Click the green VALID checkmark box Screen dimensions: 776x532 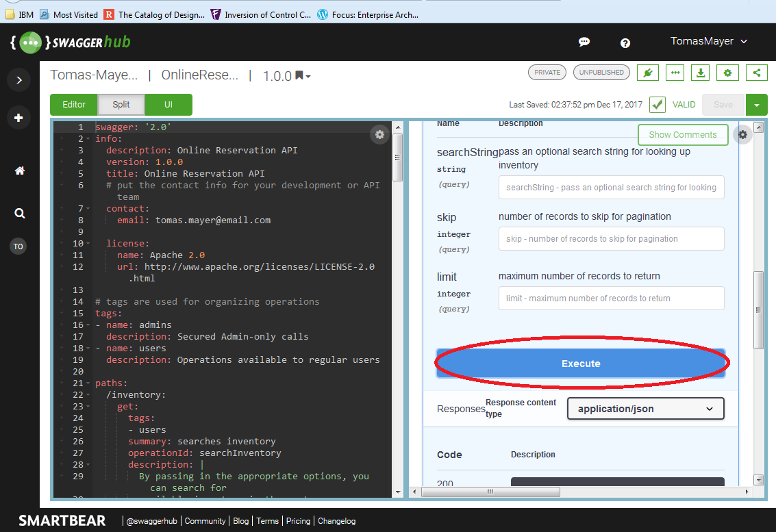657,105
